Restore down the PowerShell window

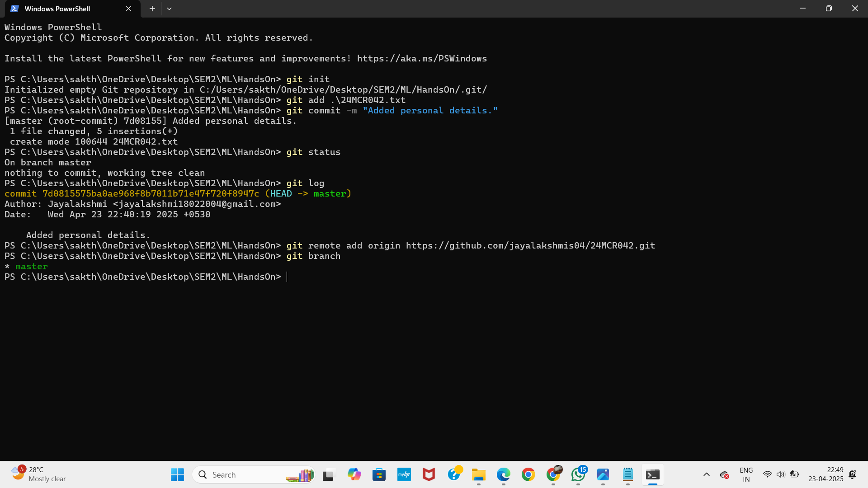pos(829,9)
